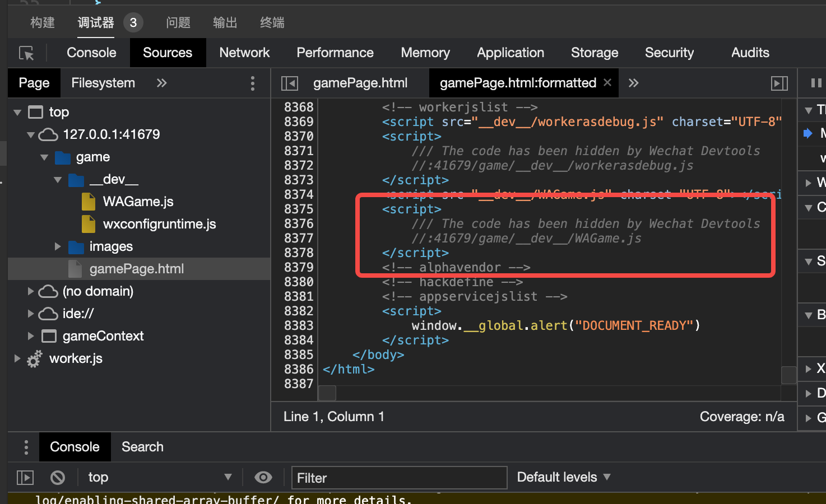
Task: Switch to the 终端 tab
Action: tap(272, 22)
